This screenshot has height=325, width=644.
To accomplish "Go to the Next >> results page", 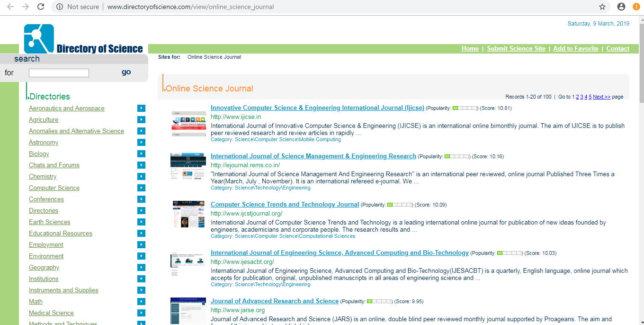I will (601, 97).
